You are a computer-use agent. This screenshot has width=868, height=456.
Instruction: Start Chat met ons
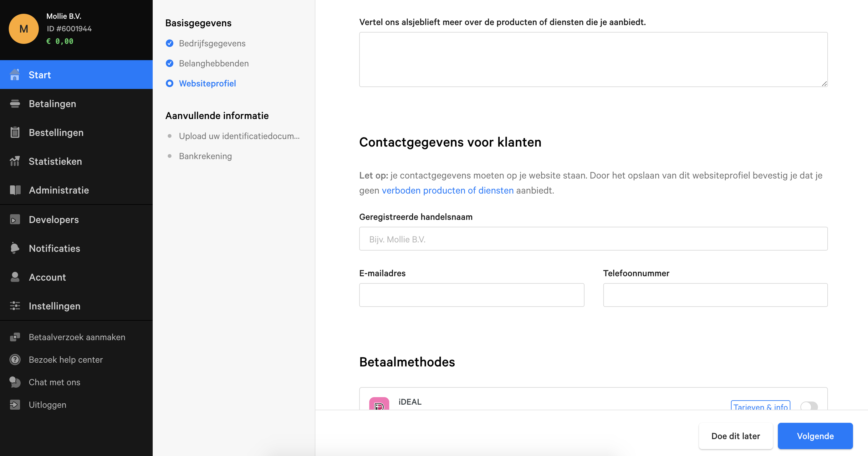(x=54, y=382)
